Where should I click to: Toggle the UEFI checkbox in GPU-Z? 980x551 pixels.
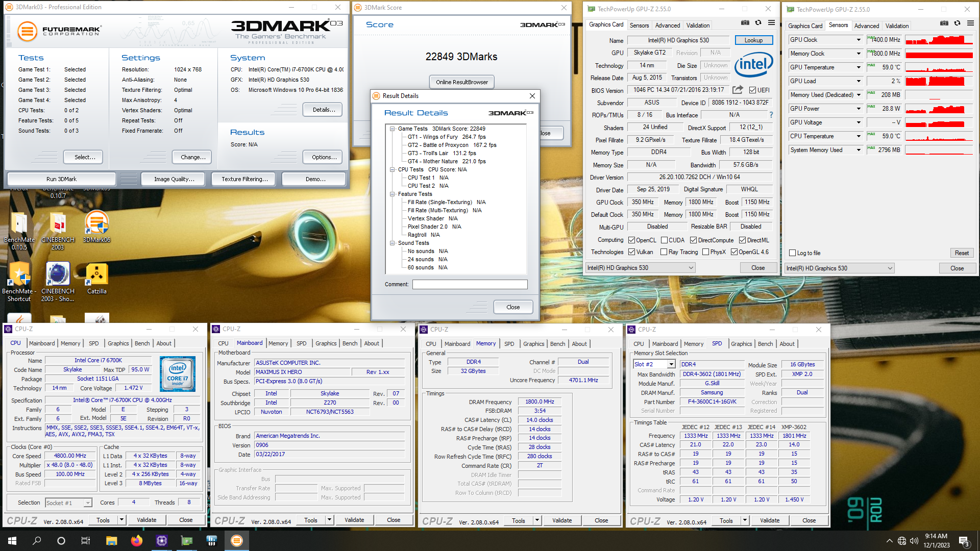pyautogui.click(x=752, y=90)
